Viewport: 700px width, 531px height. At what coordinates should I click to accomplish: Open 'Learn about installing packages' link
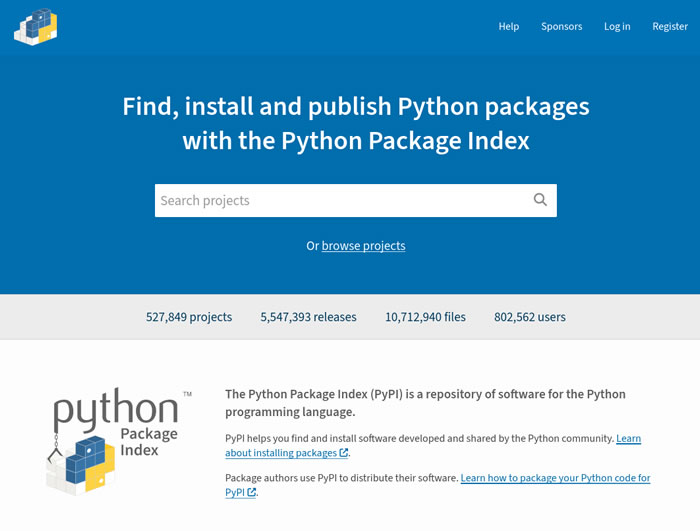point(628,439)
